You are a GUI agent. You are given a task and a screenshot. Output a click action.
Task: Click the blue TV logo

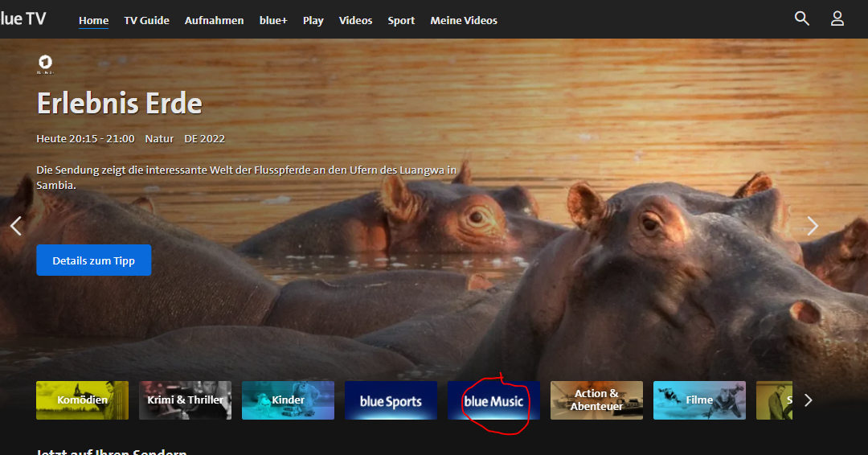pos(23,19)
